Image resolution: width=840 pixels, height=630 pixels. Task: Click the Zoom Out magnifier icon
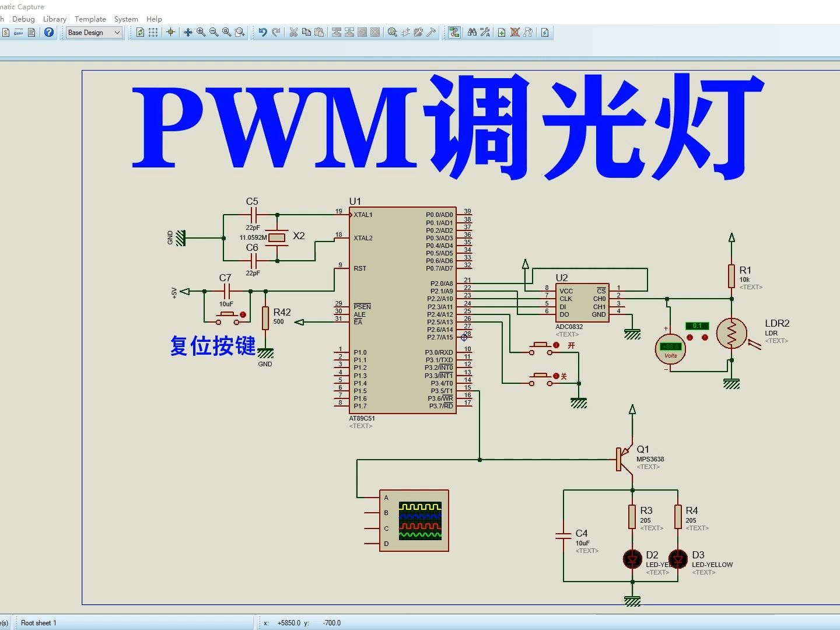[213, 33]
